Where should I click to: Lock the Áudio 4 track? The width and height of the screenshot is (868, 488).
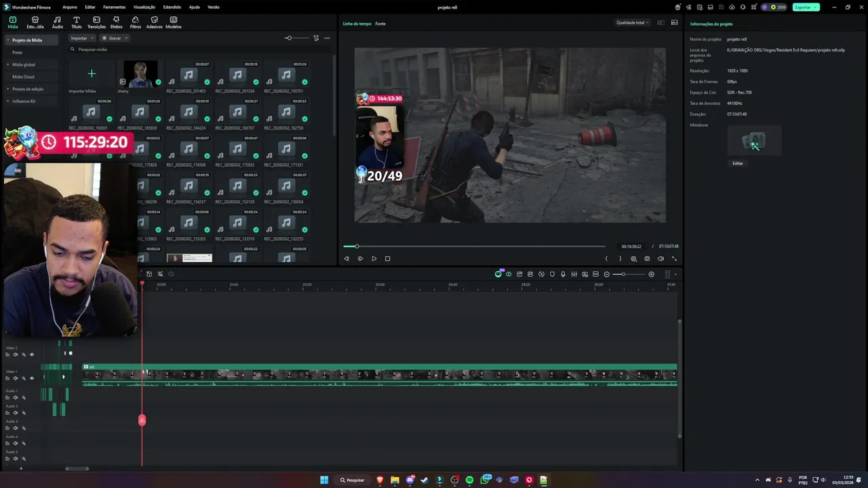coord(7,443)
